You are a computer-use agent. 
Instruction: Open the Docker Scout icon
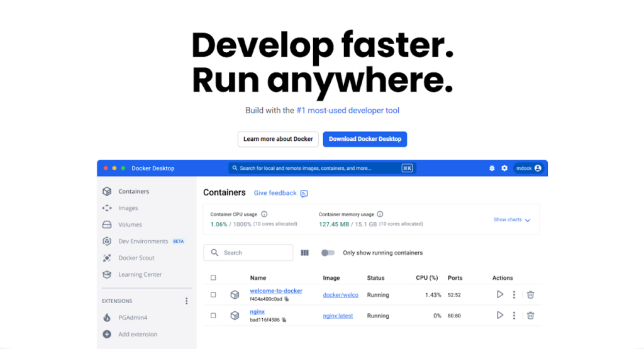(107, 258)
